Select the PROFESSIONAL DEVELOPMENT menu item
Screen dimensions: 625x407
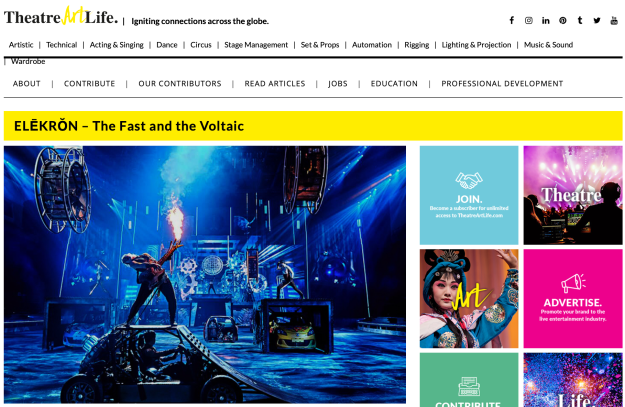[502, 84]
